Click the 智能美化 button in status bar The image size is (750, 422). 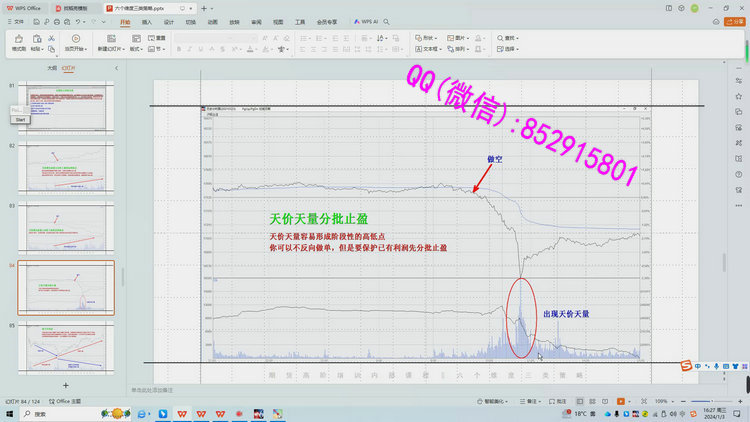click(495, 401)
